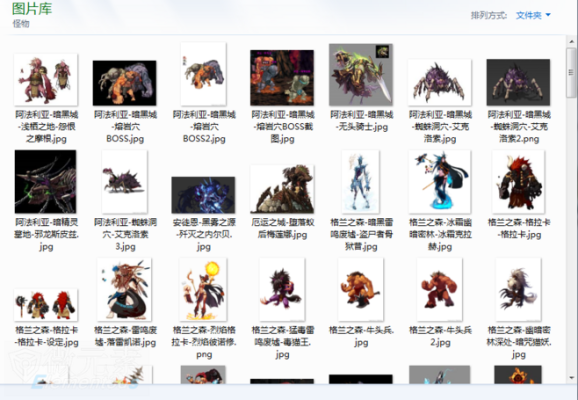Click the 毒猫王.jpg thumbnail
578x400 pixels.
pyautogui.click(x=282, y=290)
